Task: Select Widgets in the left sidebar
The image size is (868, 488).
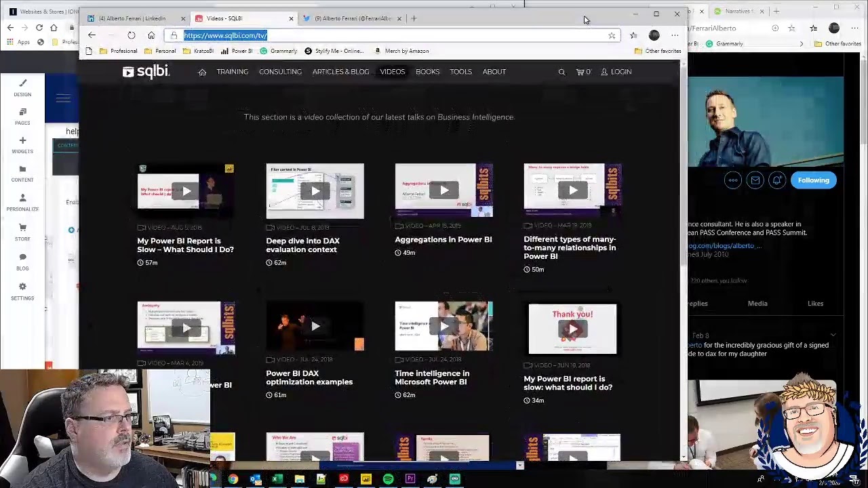Action: (x=22, y=145)
